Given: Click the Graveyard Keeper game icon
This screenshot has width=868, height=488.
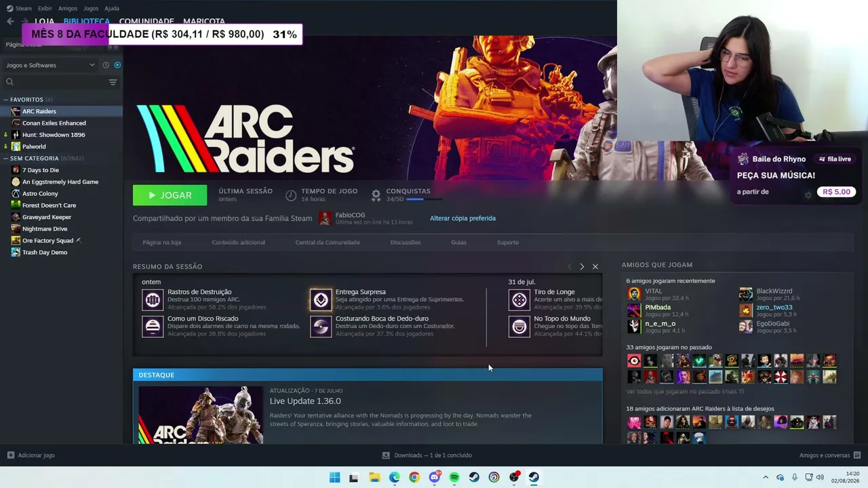Looking at the screenshot, I should click(x=16, y=217).
